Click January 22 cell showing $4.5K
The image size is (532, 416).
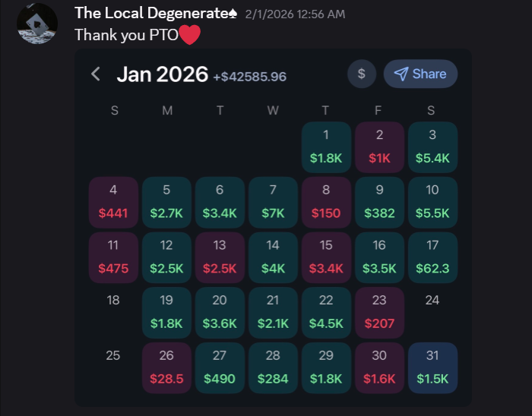click(x=326, y=312)
